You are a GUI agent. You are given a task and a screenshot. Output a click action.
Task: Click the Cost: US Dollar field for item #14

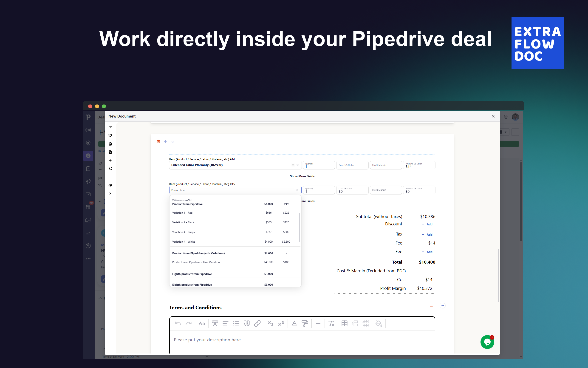(352, 165)
